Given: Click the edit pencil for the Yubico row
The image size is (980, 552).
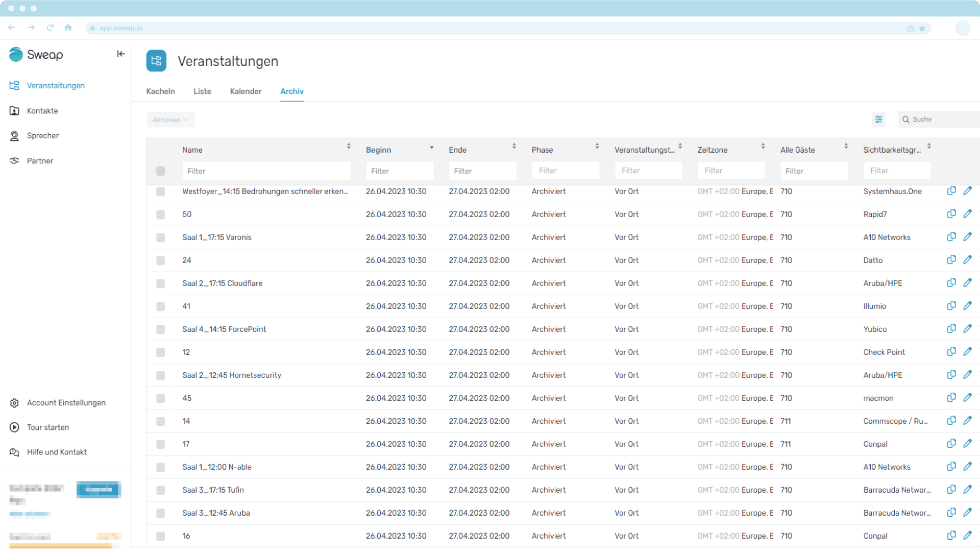Looking at the screenshot, I should tap(967, 329).
